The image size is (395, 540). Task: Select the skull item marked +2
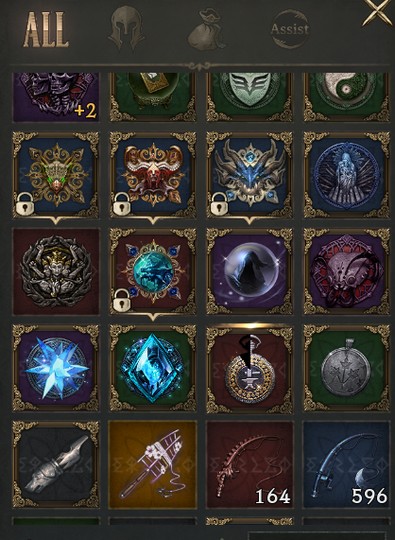[56, 97]
